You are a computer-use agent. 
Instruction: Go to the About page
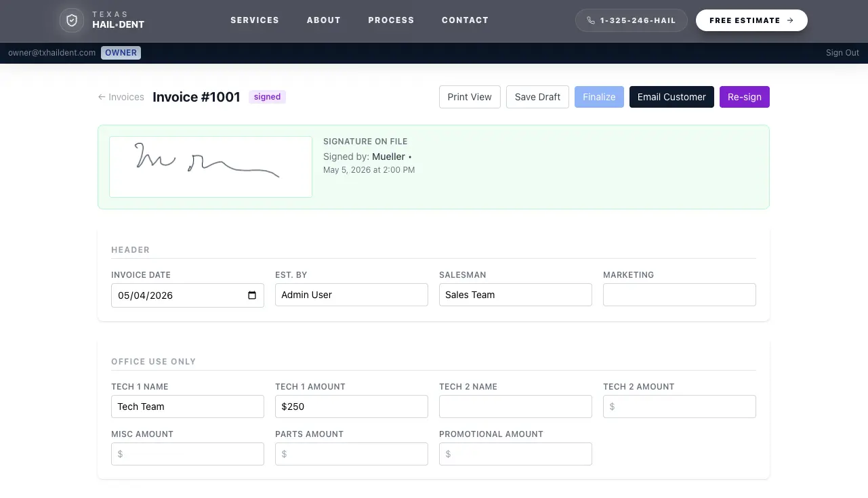point(324,20)
